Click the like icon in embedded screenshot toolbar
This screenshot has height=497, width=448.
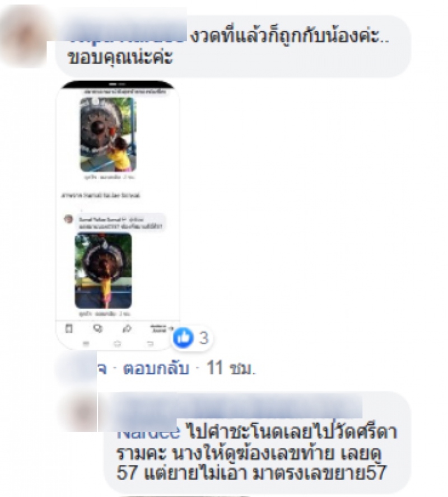pos(69,329)
